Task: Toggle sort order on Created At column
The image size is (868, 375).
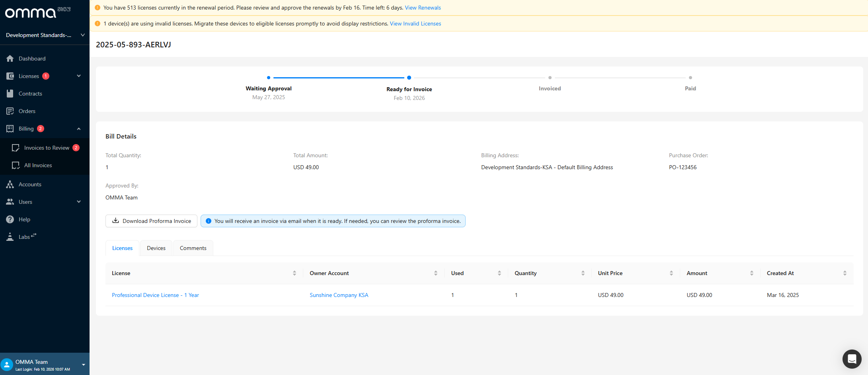Action: pyautogui.click(x=845, y=273)
